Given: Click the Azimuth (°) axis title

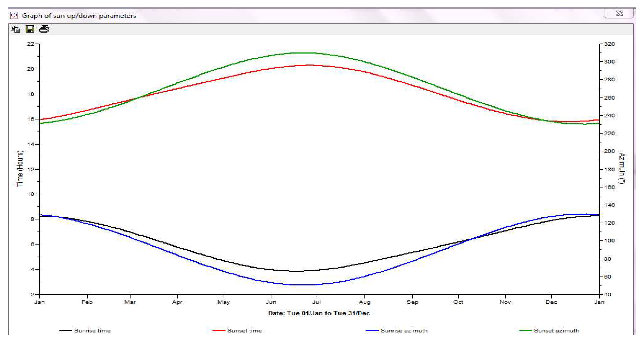Looking at the screenshot, I should 622,168.
